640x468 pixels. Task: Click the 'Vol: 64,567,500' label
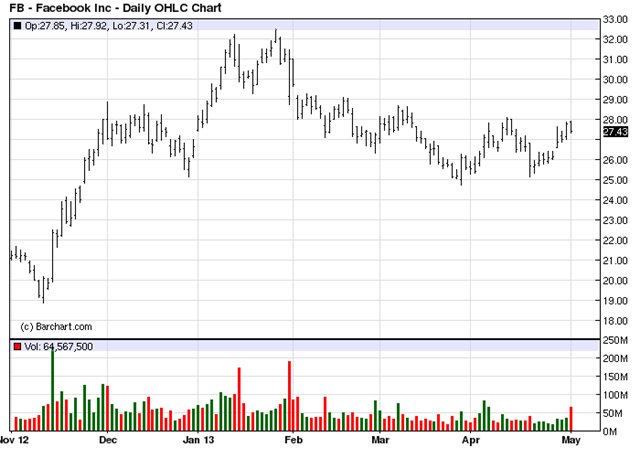59,347
